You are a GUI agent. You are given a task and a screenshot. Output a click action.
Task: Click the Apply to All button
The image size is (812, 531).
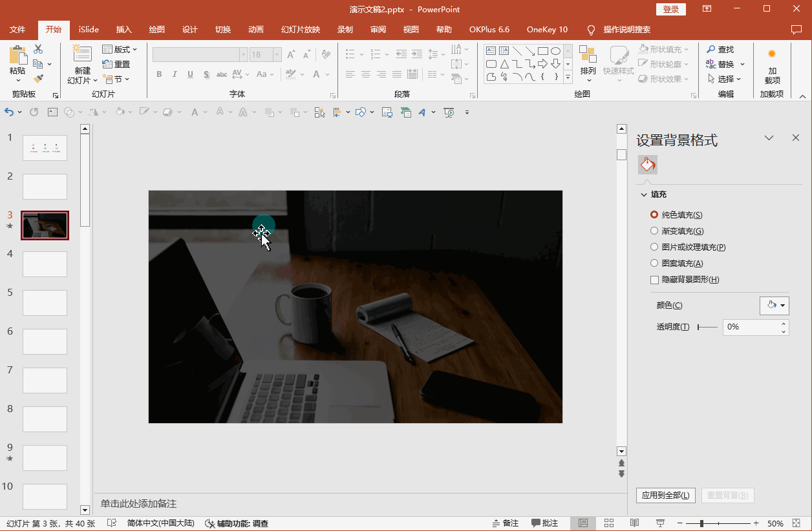pyautogui.click(x=666, y=495)
